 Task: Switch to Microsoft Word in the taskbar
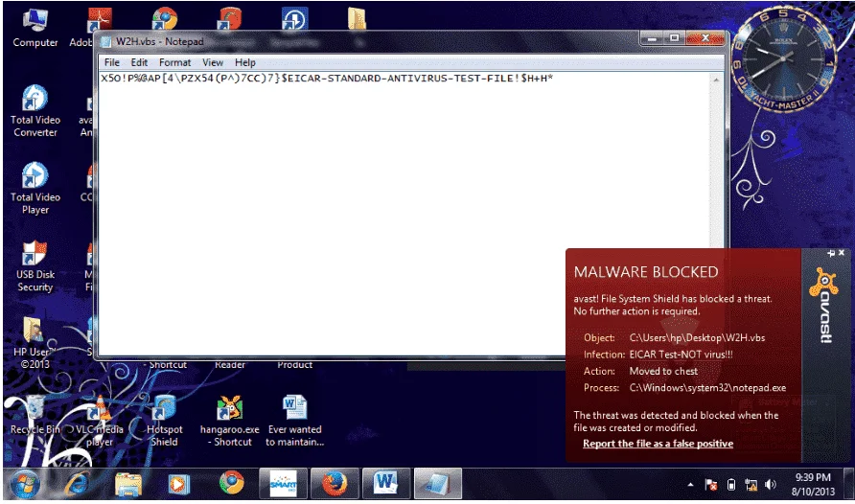click(x=385, y=484)
